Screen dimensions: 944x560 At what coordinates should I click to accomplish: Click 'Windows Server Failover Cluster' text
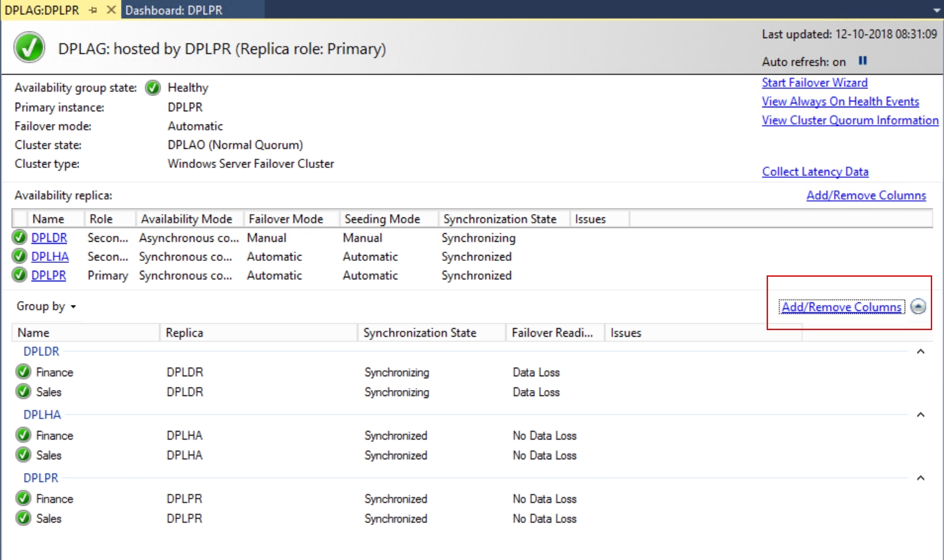[251, 163]
